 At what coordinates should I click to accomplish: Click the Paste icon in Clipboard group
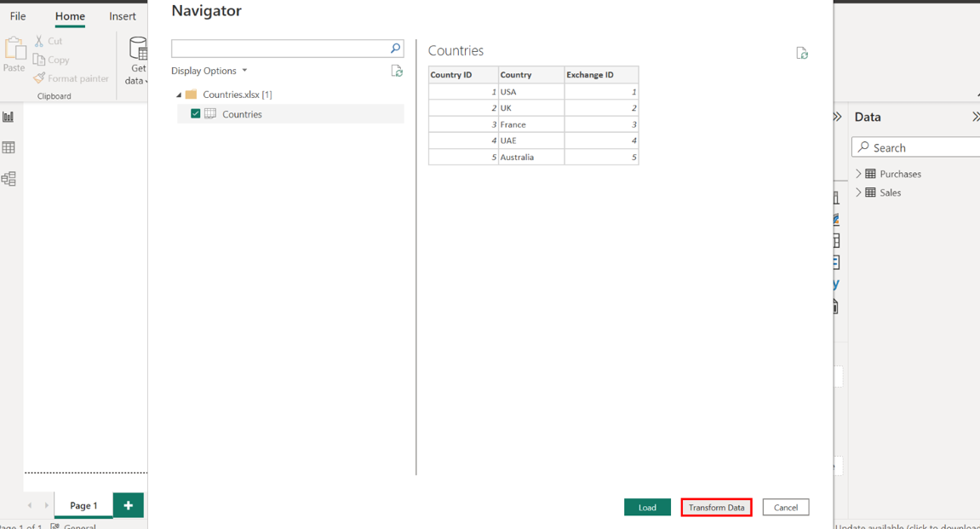pyautogui.click(x=14, y=51)
